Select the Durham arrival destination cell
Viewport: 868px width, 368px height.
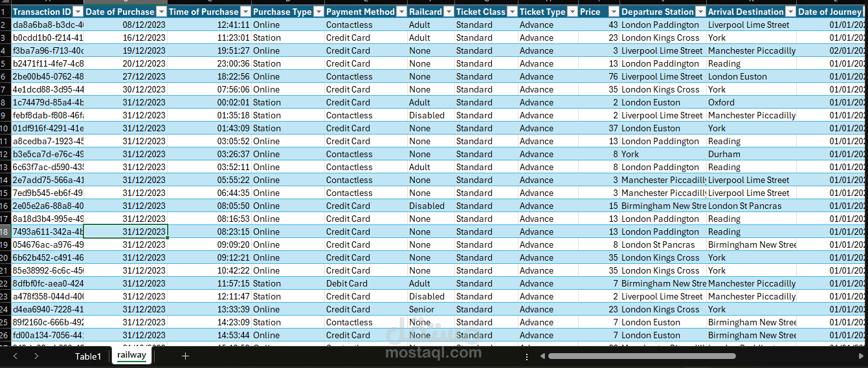(751, 154)
